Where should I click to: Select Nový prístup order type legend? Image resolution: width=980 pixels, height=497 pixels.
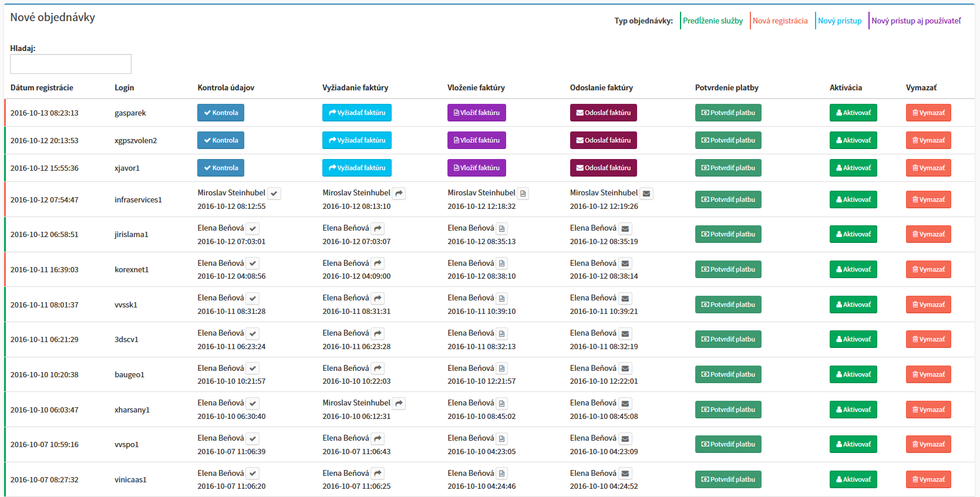(x=840, y=21)
